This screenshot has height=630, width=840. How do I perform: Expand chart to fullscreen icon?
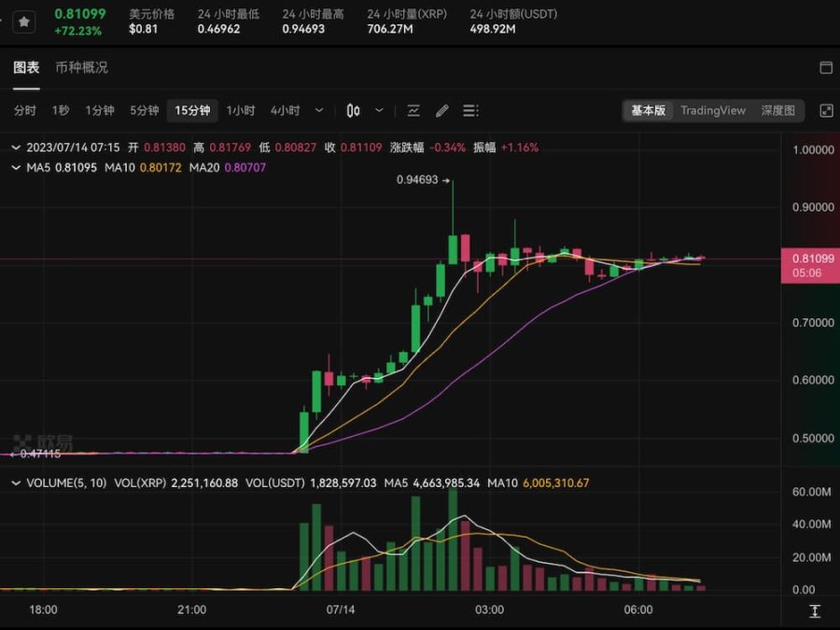point(826,111)
